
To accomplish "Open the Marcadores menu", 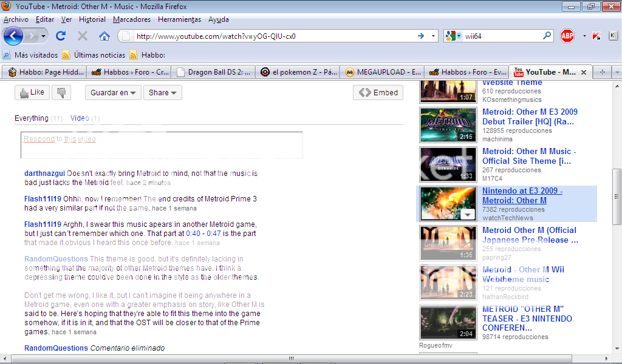I will click(x=132, y=19).
